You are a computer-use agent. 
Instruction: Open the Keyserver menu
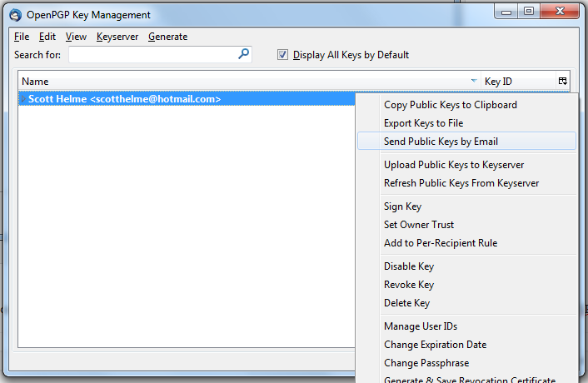pos(117,37)
